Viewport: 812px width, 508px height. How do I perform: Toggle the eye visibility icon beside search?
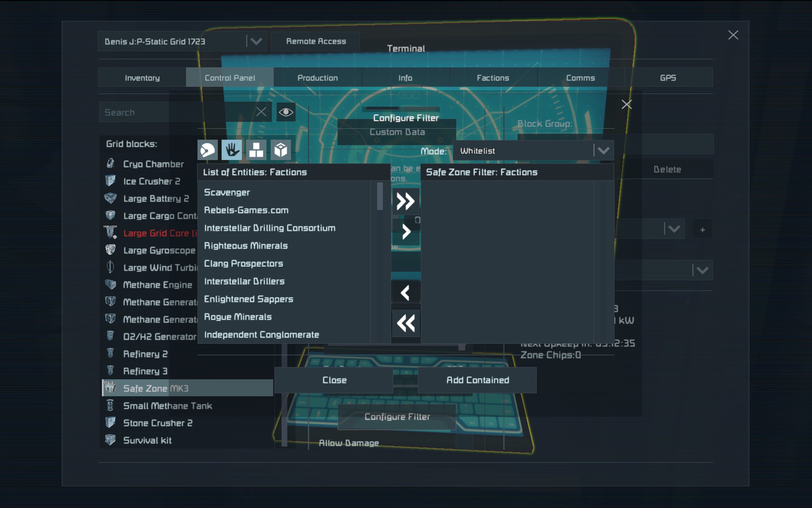pos(286,112)
